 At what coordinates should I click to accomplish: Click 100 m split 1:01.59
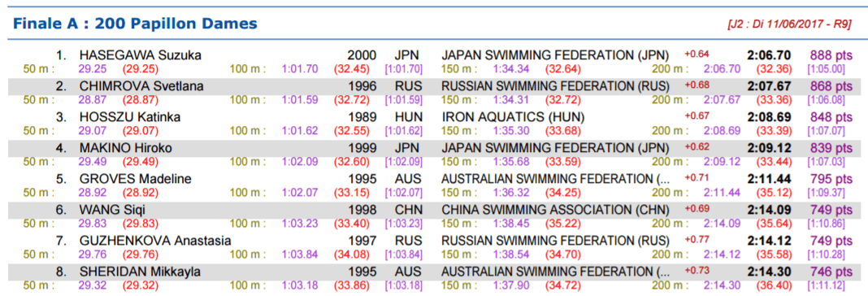point(300,100)
